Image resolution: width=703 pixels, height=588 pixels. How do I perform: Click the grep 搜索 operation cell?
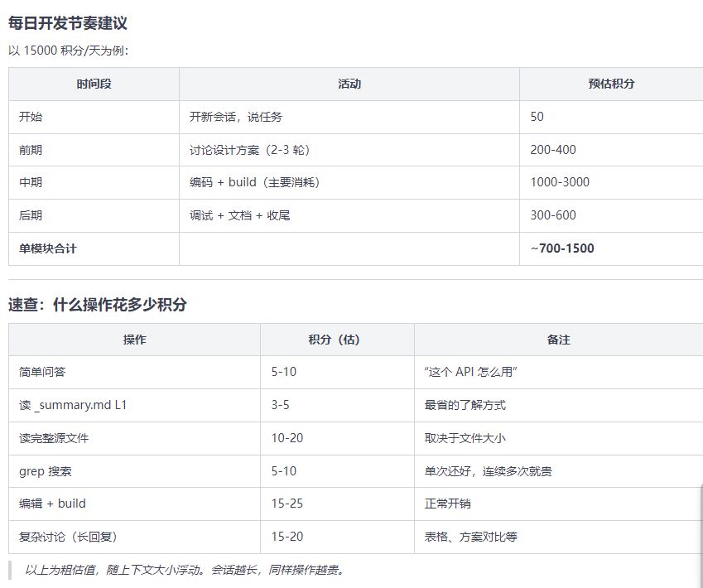coord(46,471)
